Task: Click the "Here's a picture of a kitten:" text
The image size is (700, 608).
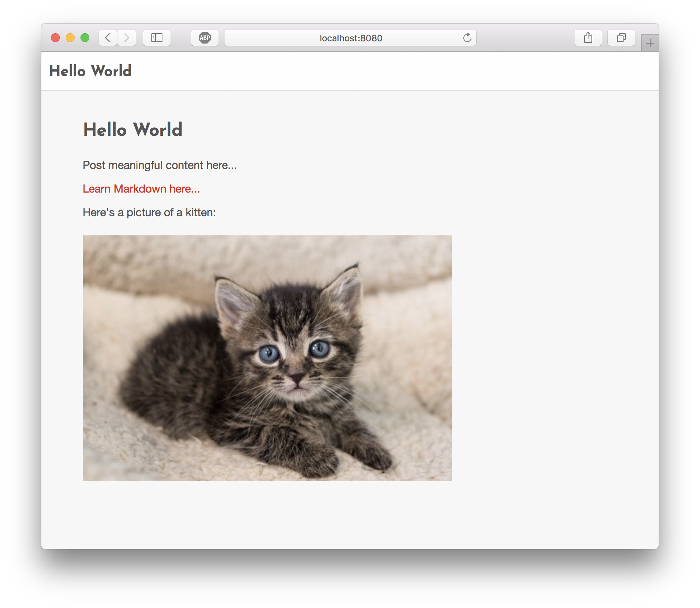Action: 149,213
